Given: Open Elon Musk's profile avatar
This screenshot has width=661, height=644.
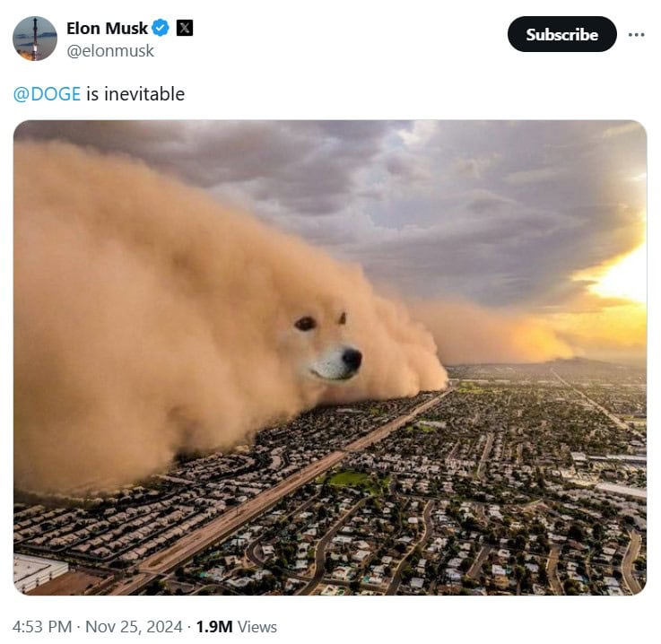Looking at the screenshot, I should pyautogui.click(x=35, y=39).
